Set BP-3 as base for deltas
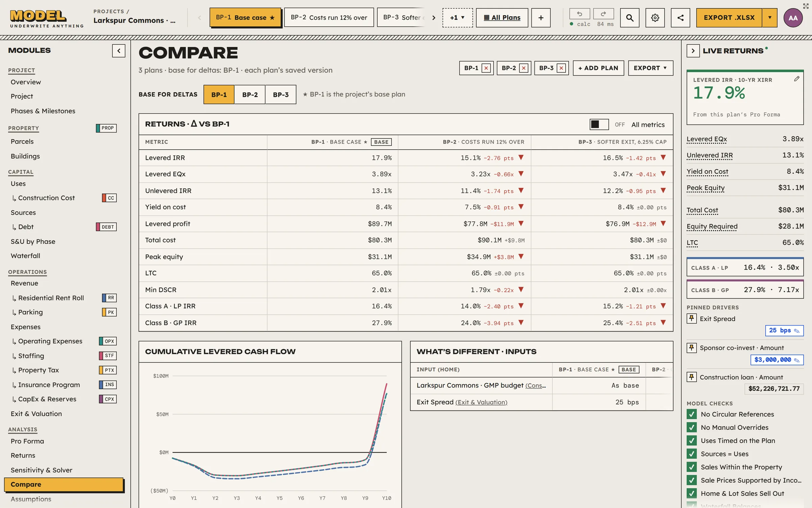812x508 pixels. pos(281,94)
